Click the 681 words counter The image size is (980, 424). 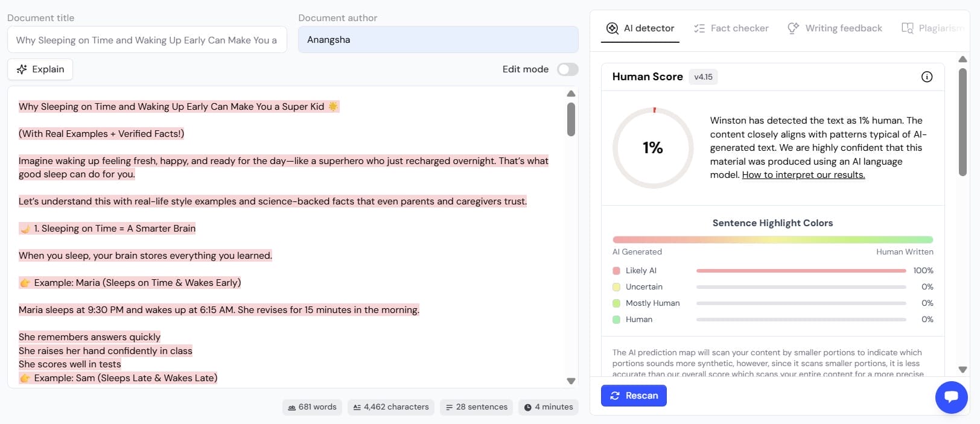click(312, 407)
